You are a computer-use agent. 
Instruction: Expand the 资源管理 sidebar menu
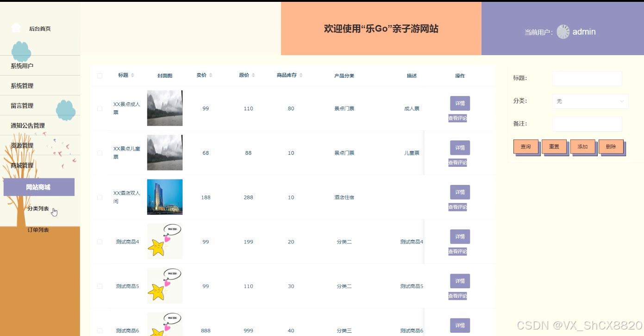tap(40, 146)
